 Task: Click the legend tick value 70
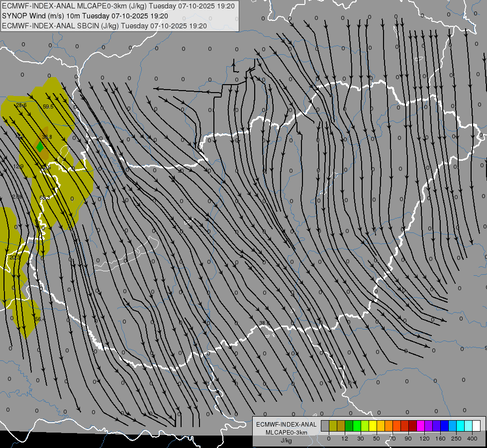coord(392,439)
